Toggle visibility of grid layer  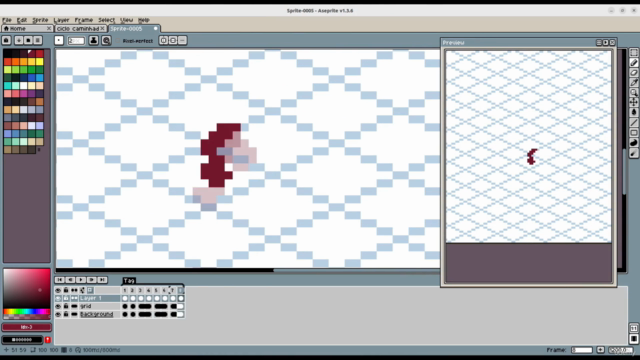coord(58,306)
